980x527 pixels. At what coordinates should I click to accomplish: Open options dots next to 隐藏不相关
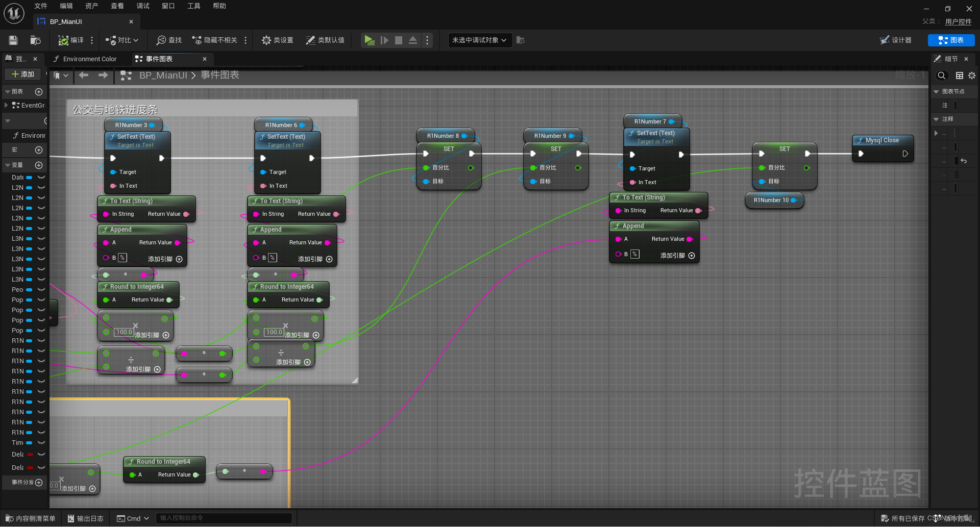(x=246, y=40)
